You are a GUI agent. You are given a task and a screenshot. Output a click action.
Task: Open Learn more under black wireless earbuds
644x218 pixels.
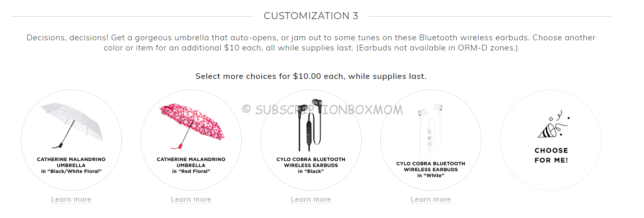311,199
